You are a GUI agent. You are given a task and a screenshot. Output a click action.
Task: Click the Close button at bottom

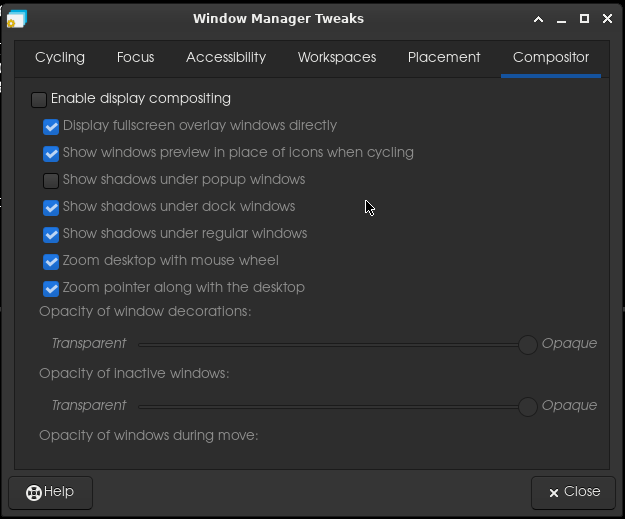tap(574, 493)
